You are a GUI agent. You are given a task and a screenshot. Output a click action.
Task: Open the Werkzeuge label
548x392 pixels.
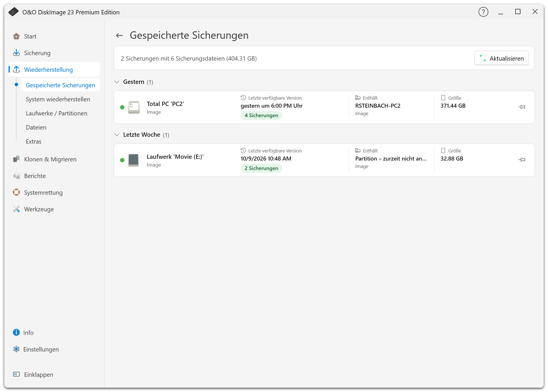click(39, 209)
